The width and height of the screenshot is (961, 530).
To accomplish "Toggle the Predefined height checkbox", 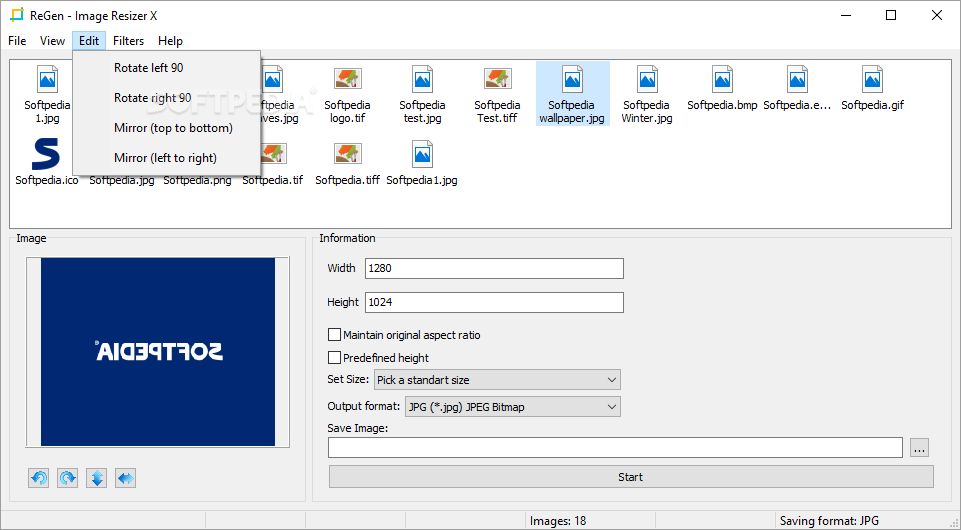I will 335,357.
